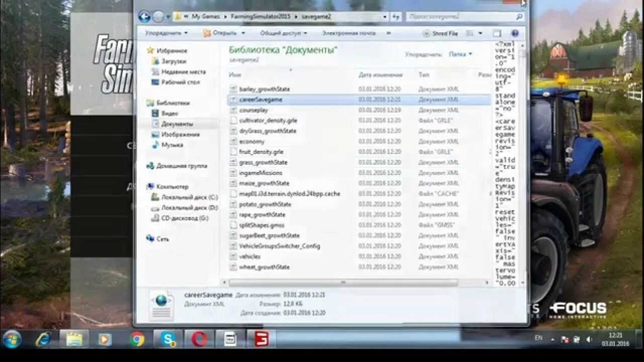Image resolution: width=644 pixels, height=362 pixels.
Task: Open the Windows Start menu orb
Action: tap(12, 339)
